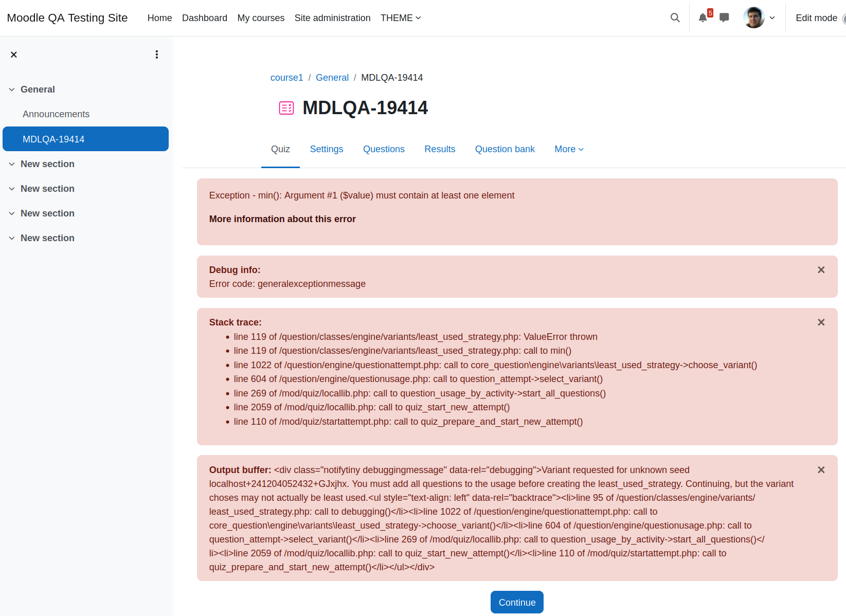This screenshot has height=616, width=846.
Task: Open the messaging chat bubble icon
Action: point(724,18)
